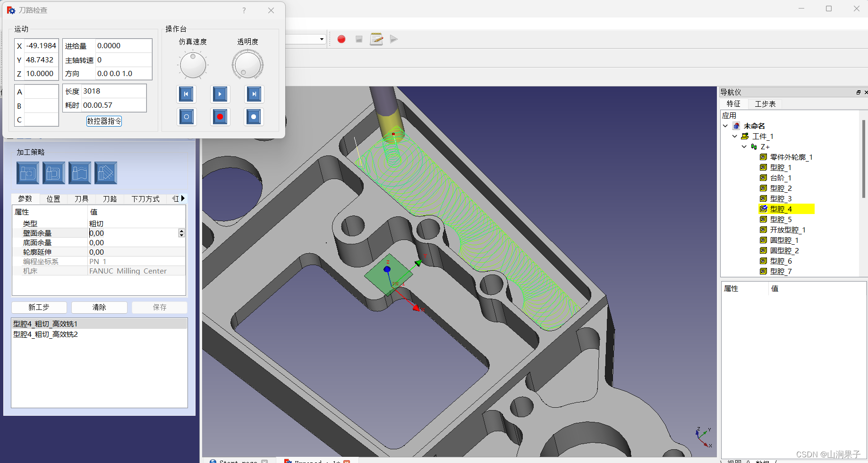Screen dimensions: 868x463
Task: Click the hollow circle console button
Action: (187, 117)
